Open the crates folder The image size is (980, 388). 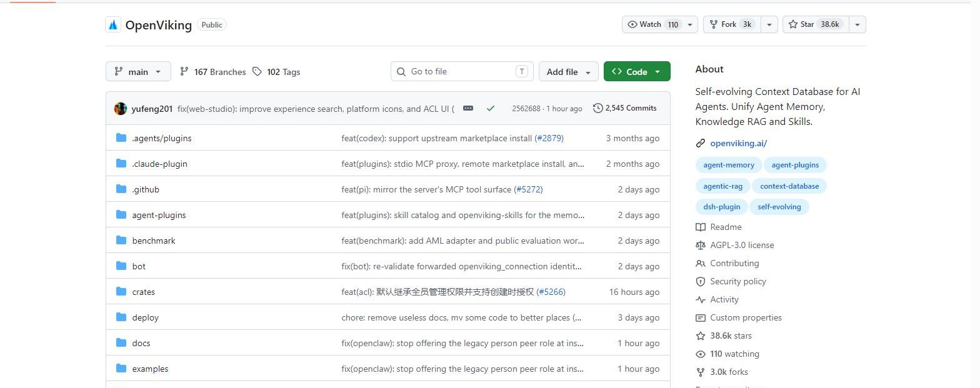[143, 292]
